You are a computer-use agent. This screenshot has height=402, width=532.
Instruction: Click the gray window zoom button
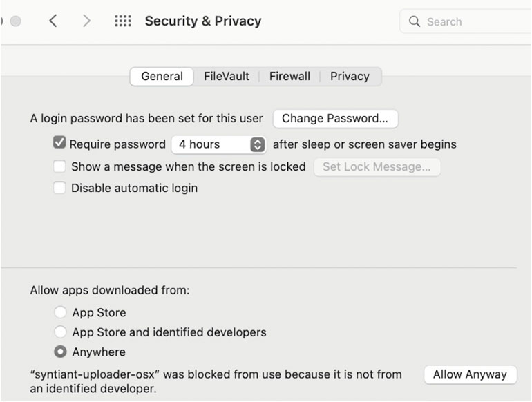[15, 21]
